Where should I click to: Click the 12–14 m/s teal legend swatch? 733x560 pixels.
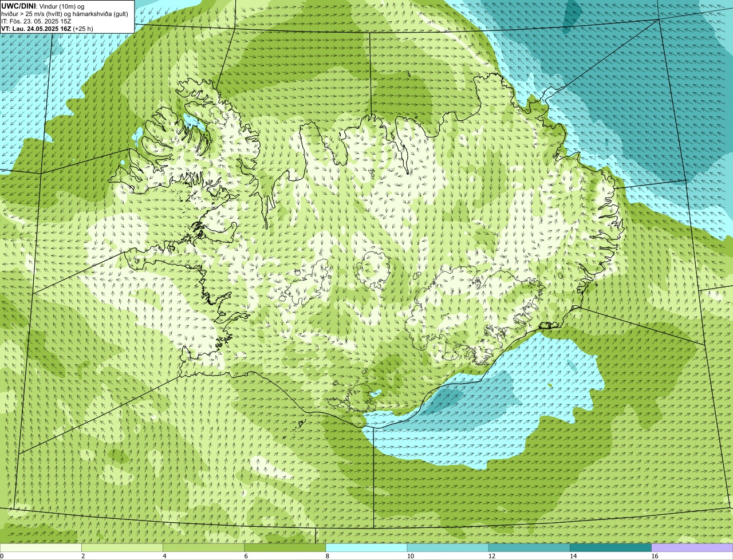click(529, 547)
